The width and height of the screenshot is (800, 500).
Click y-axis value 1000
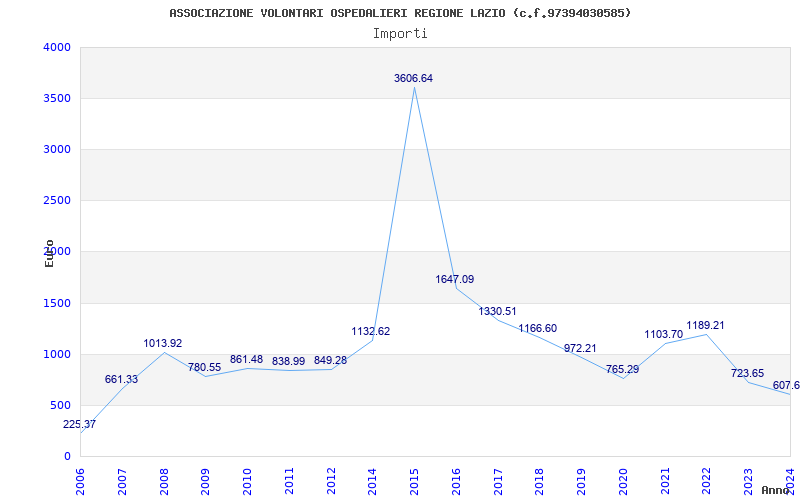[57, 355]
